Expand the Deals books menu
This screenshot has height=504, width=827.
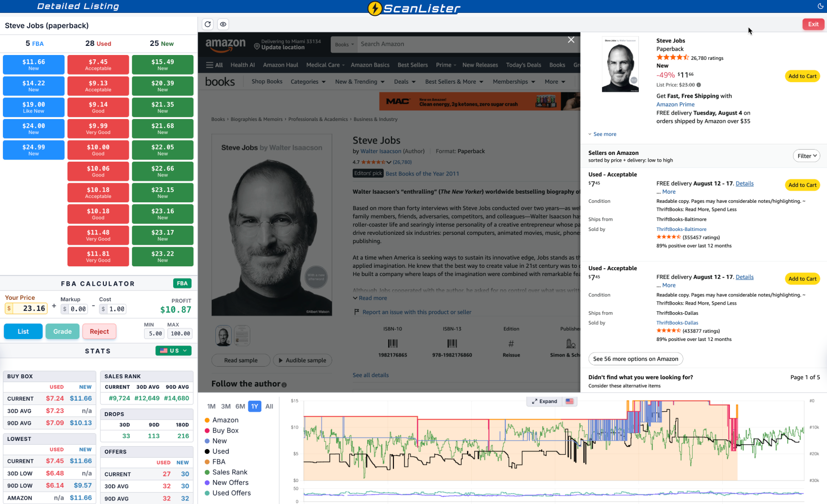point(405,82)
